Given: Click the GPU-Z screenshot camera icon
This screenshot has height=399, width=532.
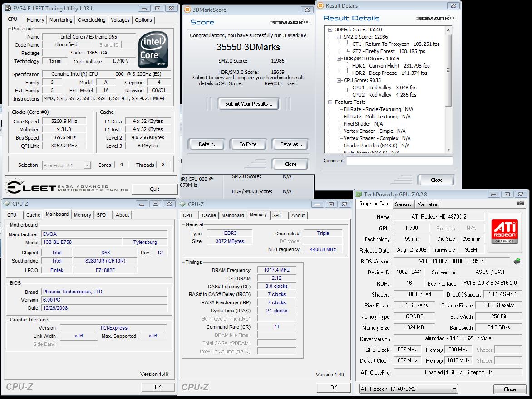Looking at the screenshot, I should (521, 204).
